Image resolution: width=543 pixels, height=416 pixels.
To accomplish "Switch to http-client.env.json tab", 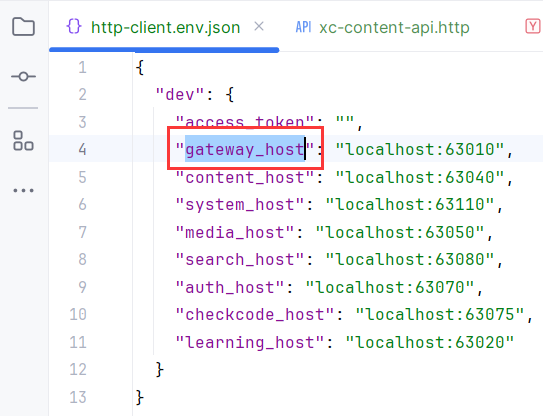I will click(x=166, y=27).
